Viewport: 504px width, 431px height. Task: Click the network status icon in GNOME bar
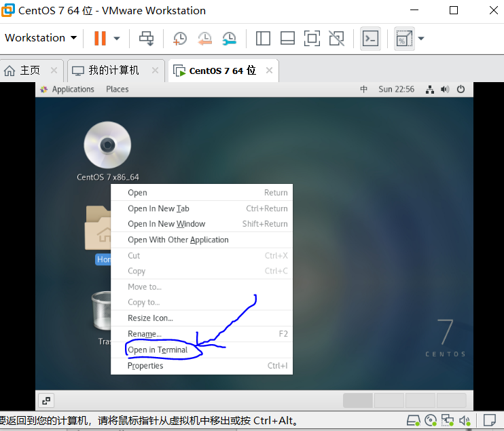pos(430,90)
